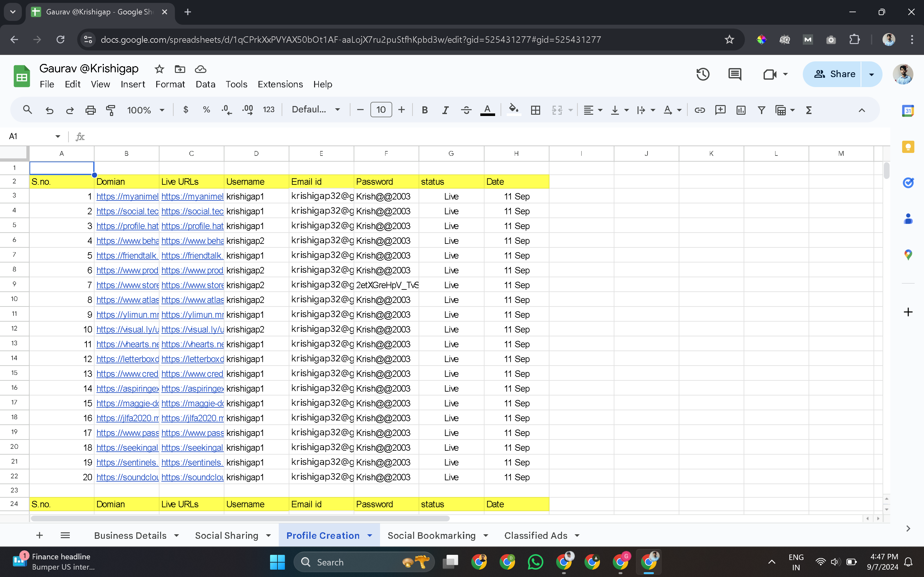
Task: Open the Default font dropdown
Action: [x=315, y=110]
